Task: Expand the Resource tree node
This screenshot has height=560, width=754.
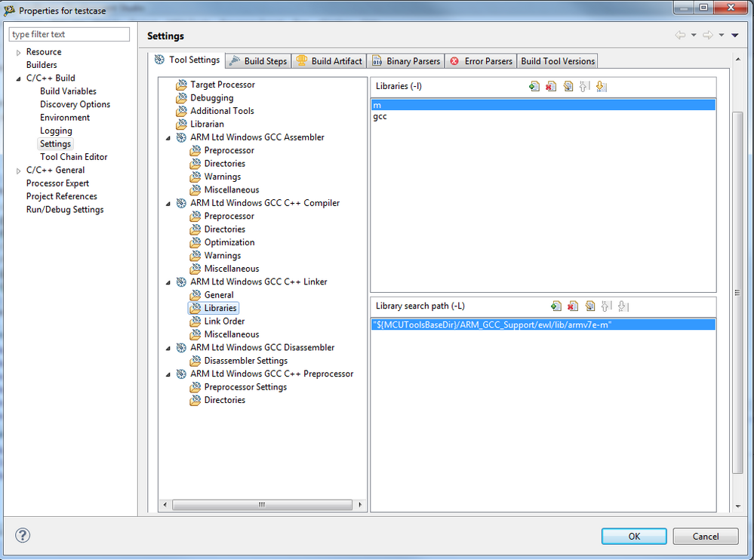Action: point(18,52)
